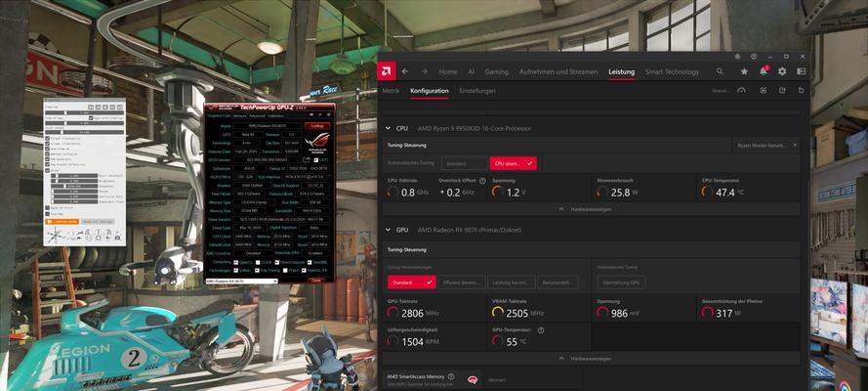The image size is (868, 391).
Task: Select the Effizienz GPU preset
Action: pos(462,282)
